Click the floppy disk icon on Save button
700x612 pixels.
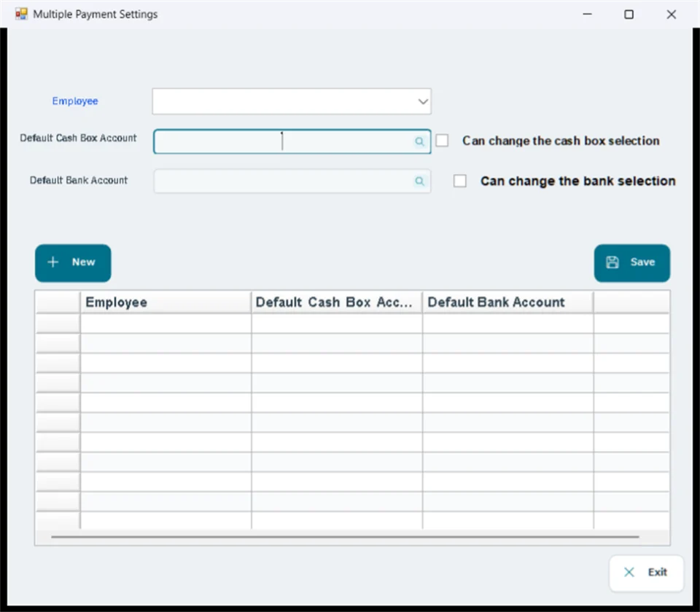pyautogui.click(x=612, y=262)
